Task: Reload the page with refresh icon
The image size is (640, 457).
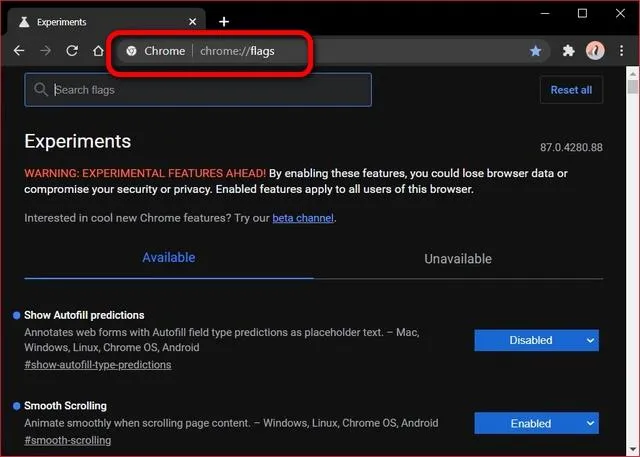Action: 72,51
